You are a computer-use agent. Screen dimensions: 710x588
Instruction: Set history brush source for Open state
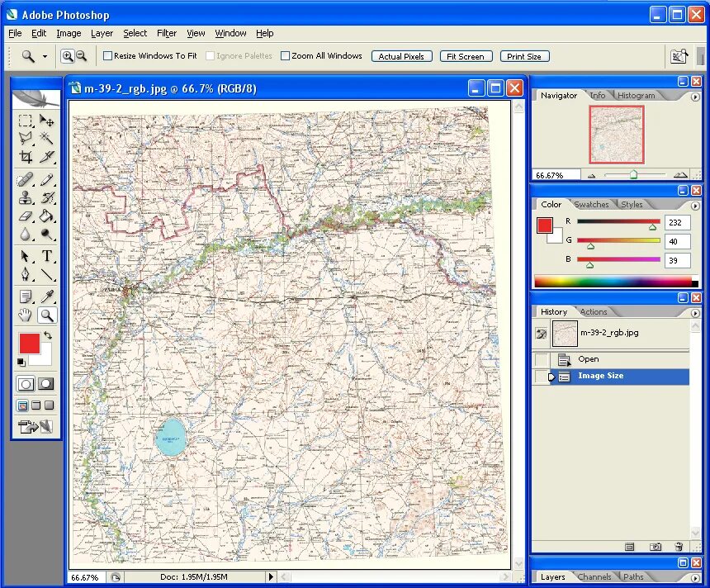coord(541,360)
